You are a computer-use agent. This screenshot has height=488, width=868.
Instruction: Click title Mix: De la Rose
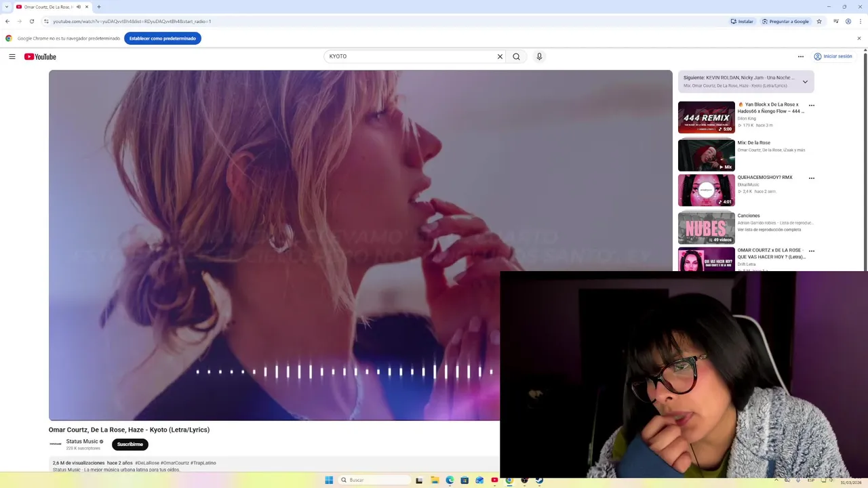coord(754,143)
